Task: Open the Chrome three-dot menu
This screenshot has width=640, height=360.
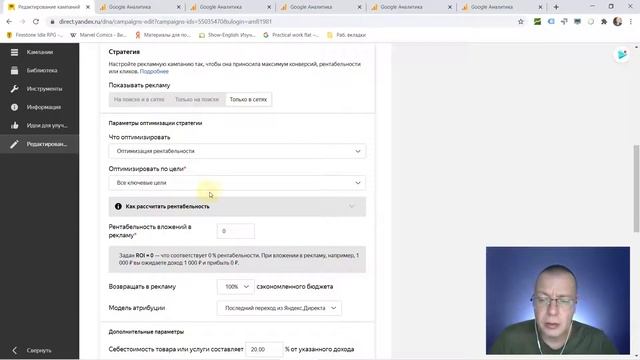Action: tap(631, 22)
